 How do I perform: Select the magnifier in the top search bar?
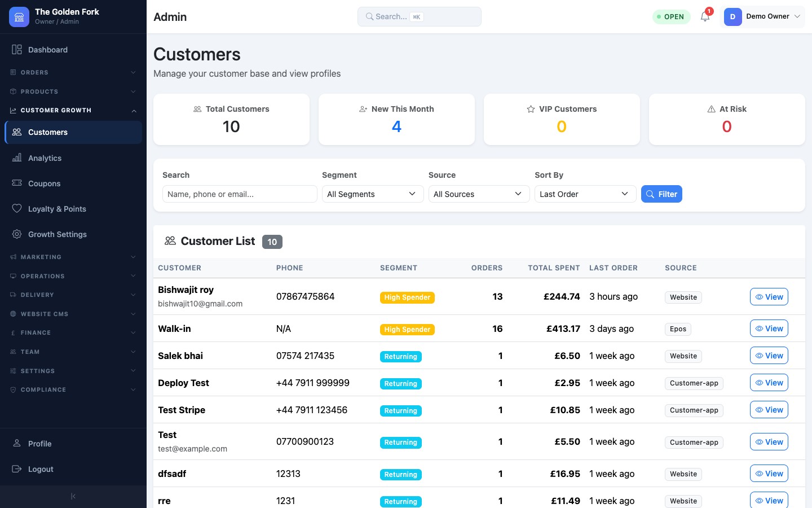coord(369,16)
